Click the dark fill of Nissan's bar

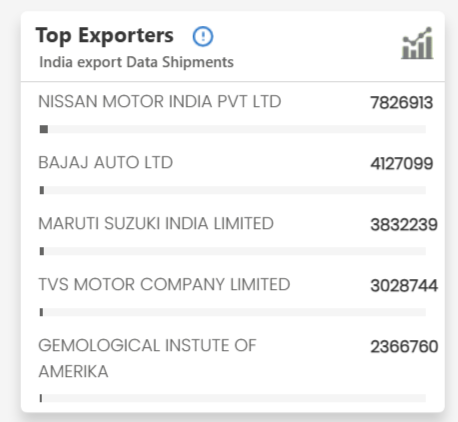point(44,129)
